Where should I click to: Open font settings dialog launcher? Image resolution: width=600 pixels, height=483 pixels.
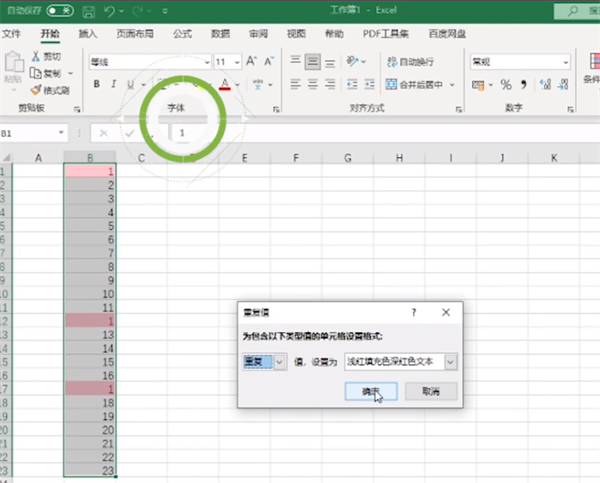276,109
